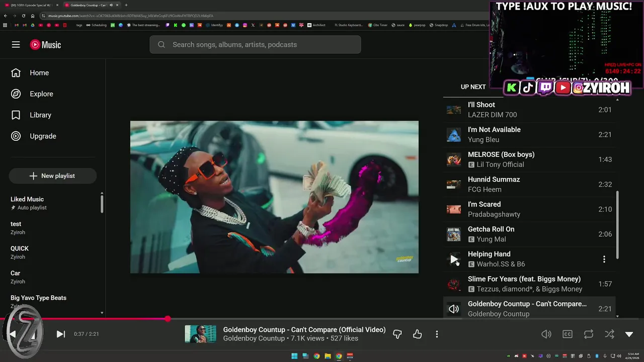Dislike the current song

[x=397, y=334]
